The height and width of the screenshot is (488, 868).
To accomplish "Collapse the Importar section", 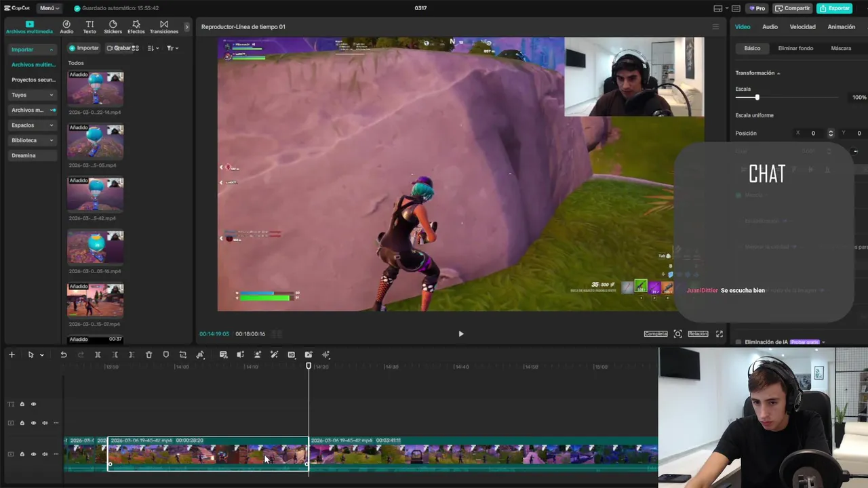I will (x=51, y=49).
